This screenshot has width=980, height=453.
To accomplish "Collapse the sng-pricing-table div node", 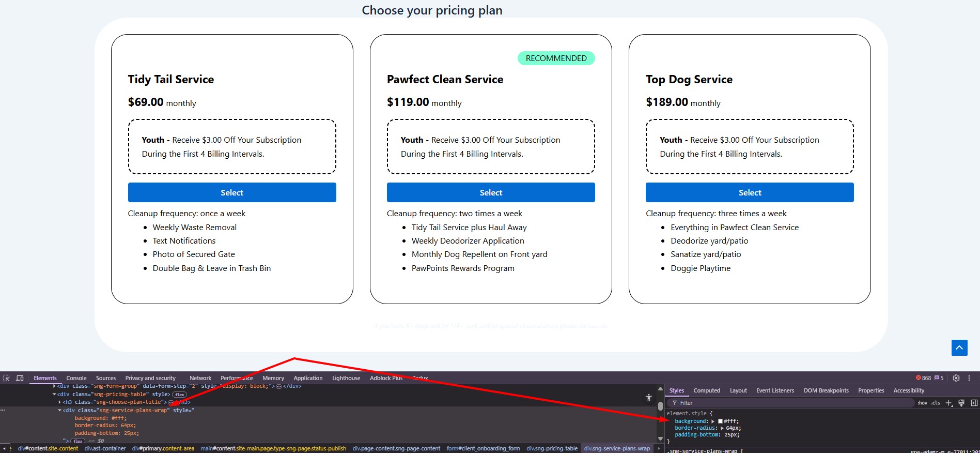I will coord(54,394).
